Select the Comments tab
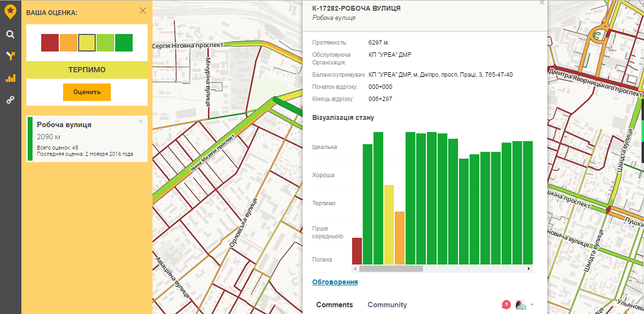This screenshot has width=644, height=314. [x=334, y=305]
